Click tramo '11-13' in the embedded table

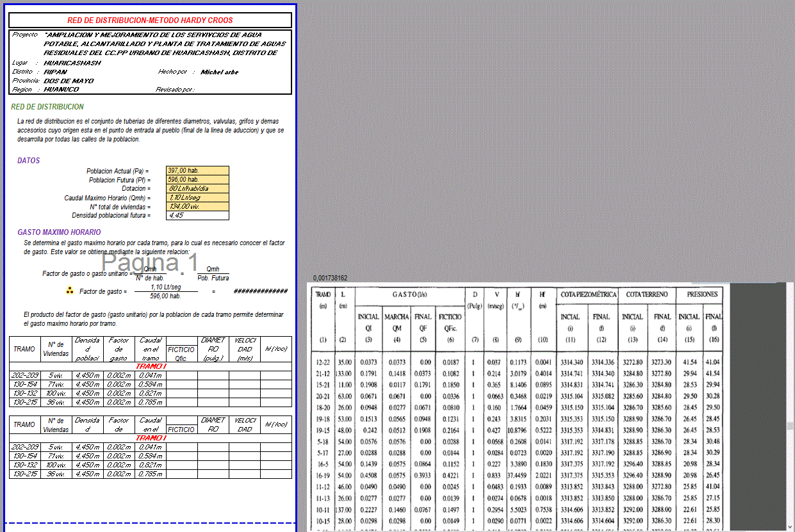(323, 497)
